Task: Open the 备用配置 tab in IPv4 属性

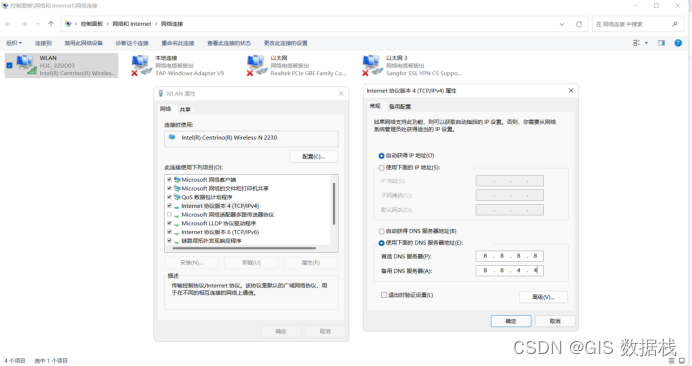Action: coord(400,106)
